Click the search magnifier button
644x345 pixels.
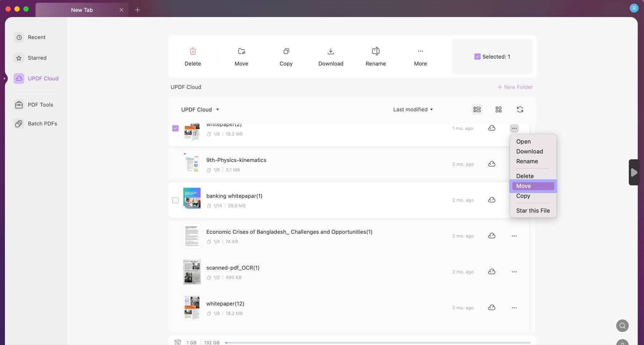(622, 326)
